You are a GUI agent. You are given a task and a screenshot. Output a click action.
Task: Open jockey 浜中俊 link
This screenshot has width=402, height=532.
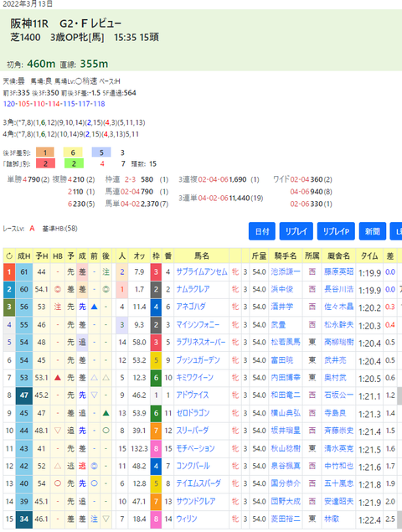(282, 289)
